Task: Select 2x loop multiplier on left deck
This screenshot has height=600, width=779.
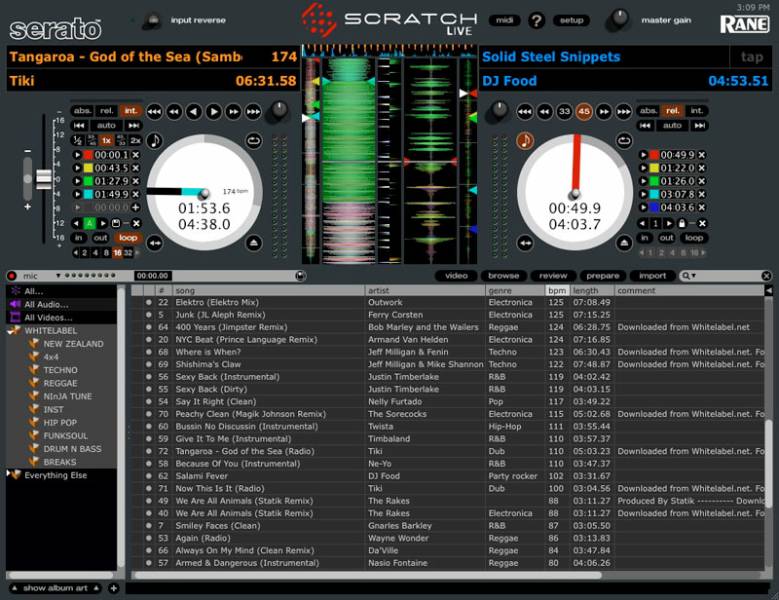Action: click(135, 141)
